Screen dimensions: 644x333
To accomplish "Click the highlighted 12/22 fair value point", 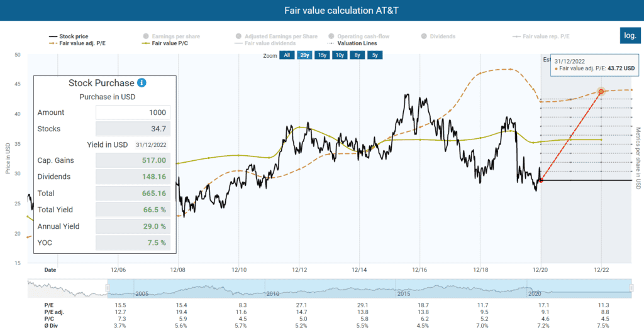I will click(601, 92).
